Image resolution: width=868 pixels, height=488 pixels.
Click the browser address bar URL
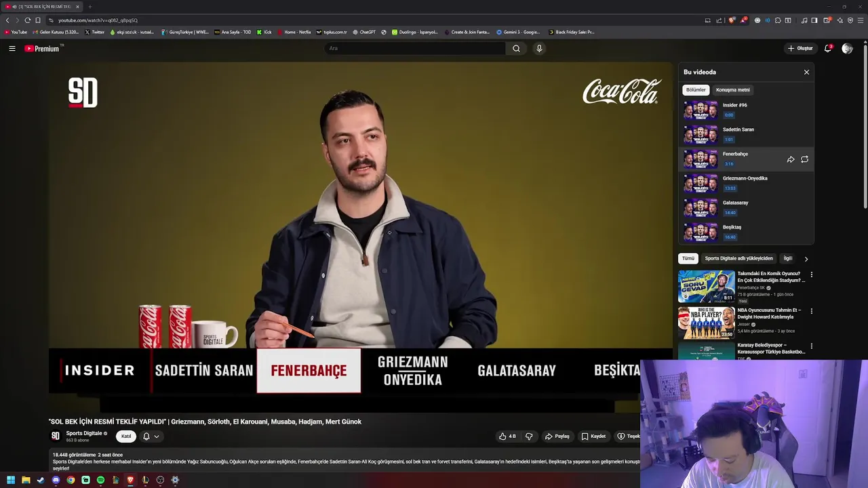[98, 20]
